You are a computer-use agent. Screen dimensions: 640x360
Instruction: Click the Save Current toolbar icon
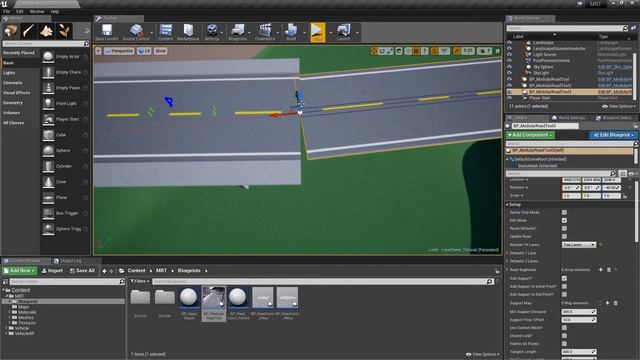click(x=107, y=32)
